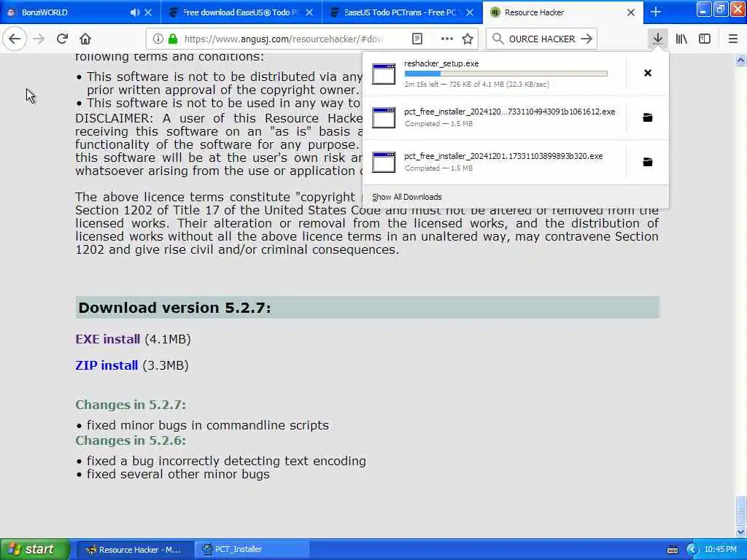Open the Library icon
The width and height of the screenshot is (747, 560).
click(681, 39)
